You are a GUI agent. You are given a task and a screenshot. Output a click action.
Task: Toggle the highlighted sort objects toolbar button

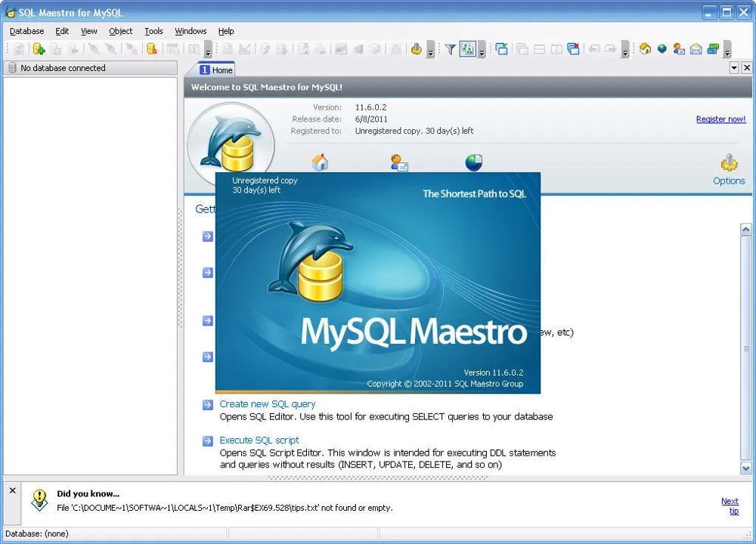click(x=468, y=48)
